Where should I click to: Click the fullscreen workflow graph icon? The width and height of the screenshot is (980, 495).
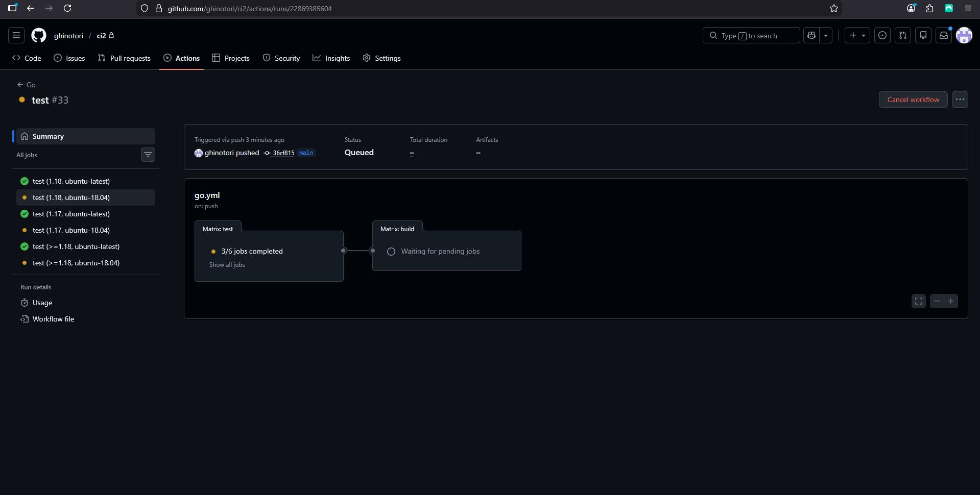tap(919, 301)
